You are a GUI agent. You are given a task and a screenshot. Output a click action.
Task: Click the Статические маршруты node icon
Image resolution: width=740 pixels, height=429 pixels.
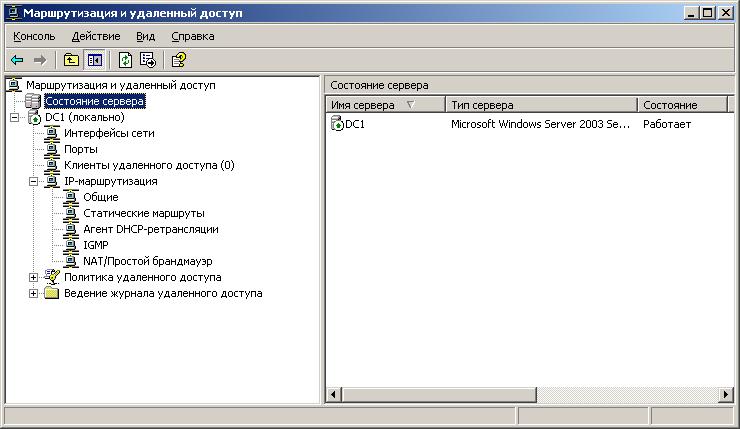tap(71, 213)
